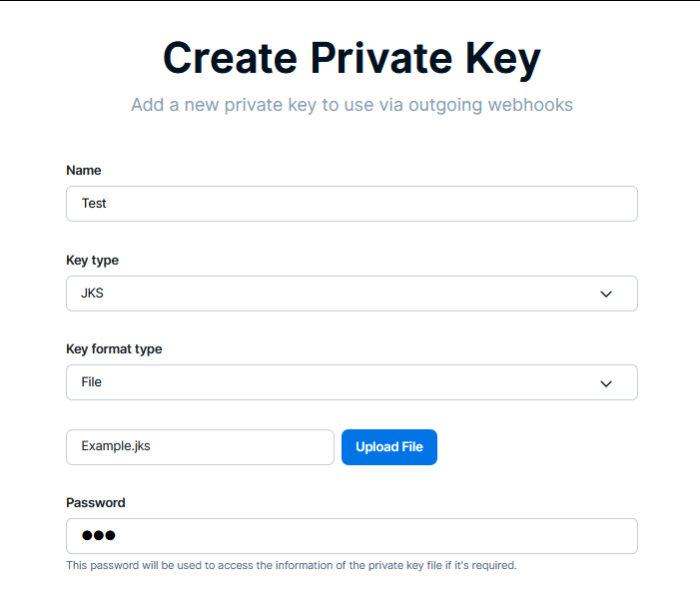700x606 pixels.
Task: Open the Key type dropdown showing JKS
Action: pos(351,294)
